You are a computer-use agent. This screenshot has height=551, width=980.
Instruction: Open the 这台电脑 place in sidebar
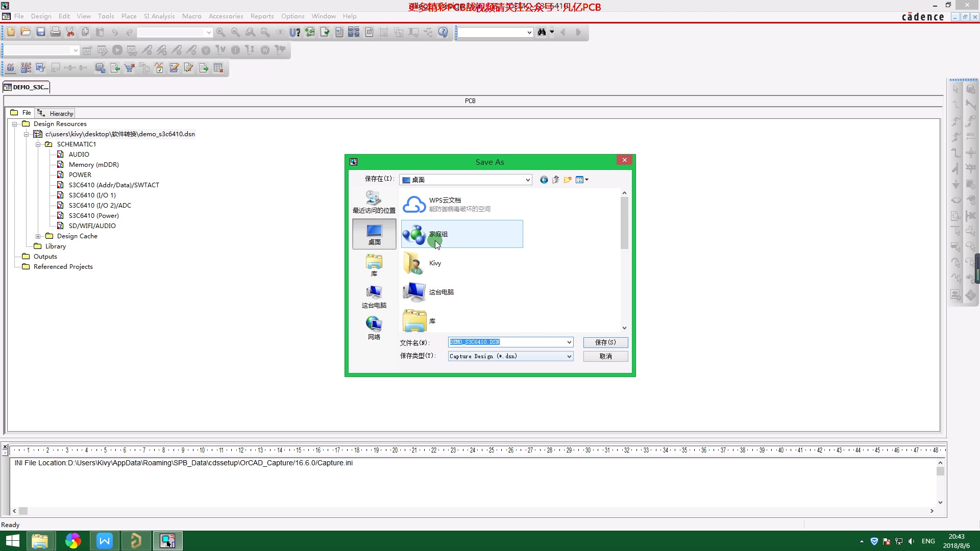click(x=374, y=296)
